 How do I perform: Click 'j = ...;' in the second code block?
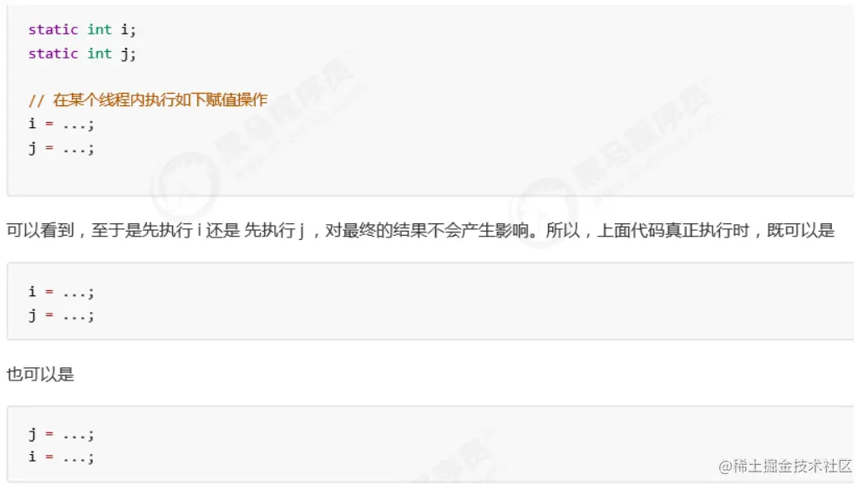(62, 315)
